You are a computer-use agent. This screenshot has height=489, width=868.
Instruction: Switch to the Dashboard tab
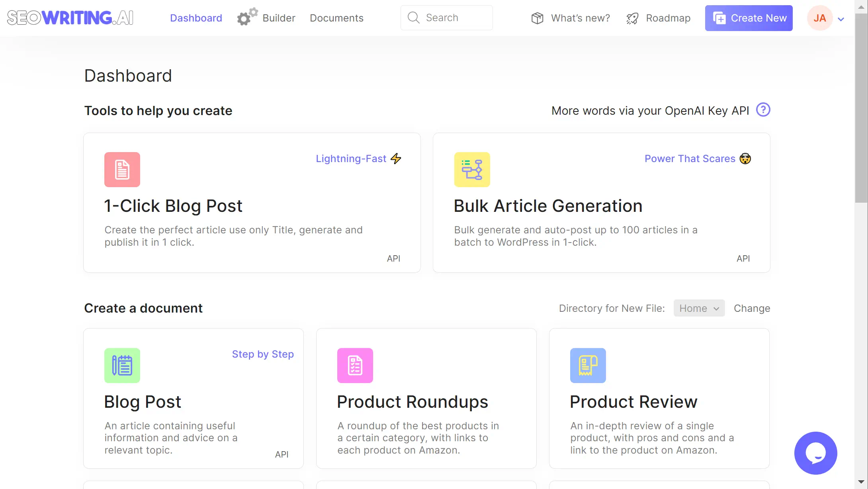[196, 18]
